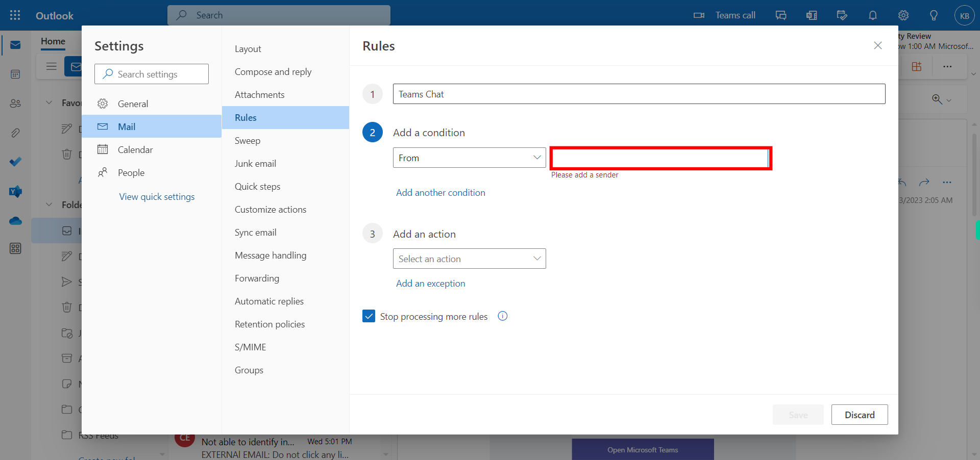Select General settings category
The width and height of the screenshot is (980, 460).
(152, 104)
